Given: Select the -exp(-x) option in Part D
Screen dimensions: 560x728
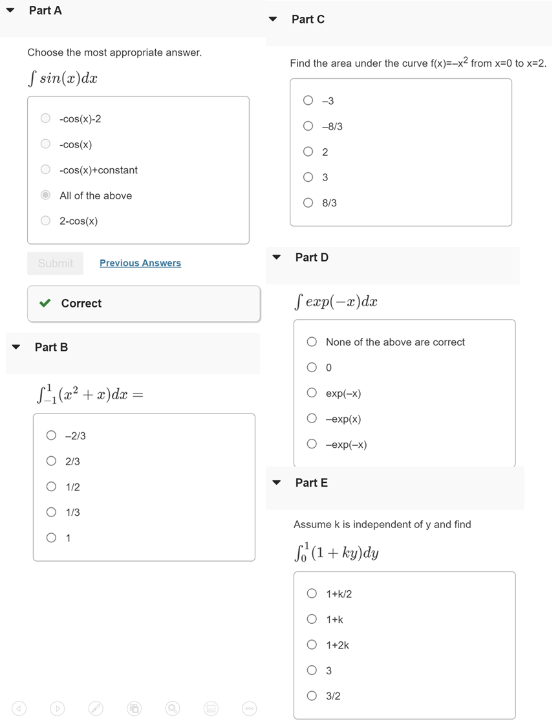Looking at the screenshot, I should [x=312, y=444].
